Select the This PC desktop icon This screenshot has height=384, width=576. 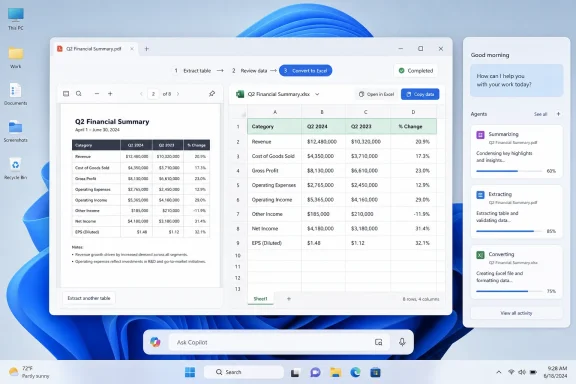click(15, 19)
